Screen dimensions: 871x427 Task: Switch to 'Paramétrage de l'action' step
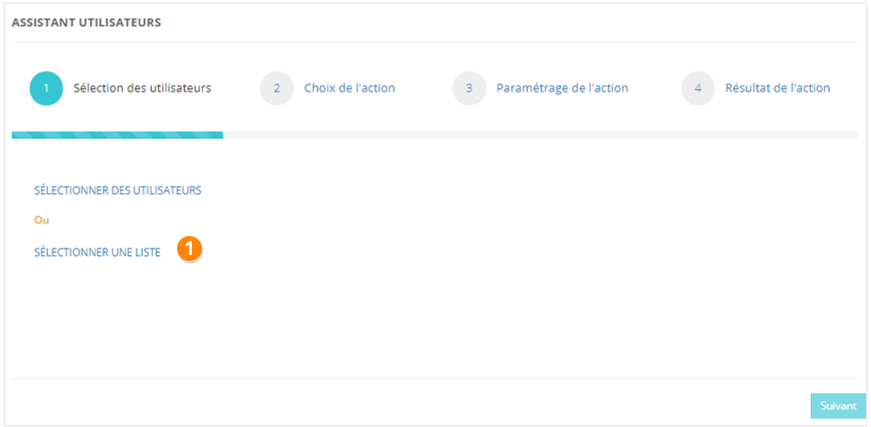(562, 88)
